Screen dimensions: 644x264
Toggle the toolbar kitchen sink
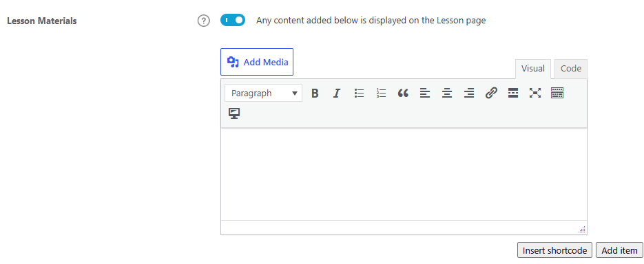[557, 93]
